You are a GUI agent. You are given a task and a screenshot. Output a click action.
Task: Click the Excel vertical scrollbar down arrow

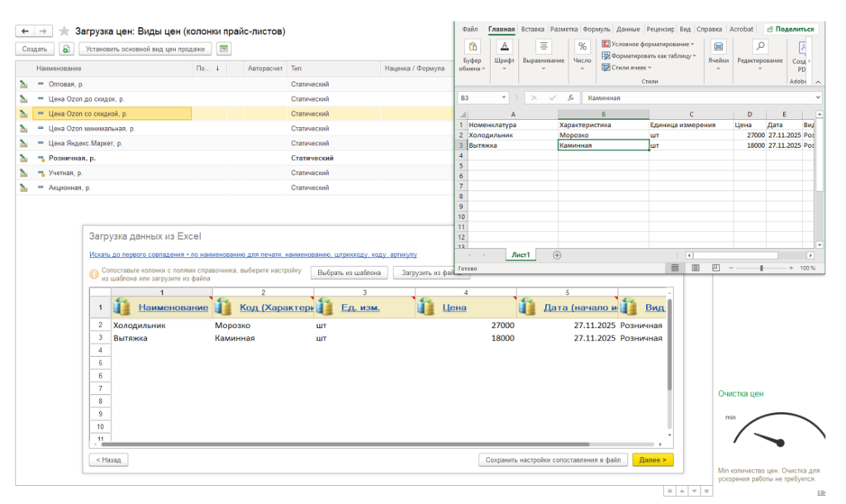[820, 245]
